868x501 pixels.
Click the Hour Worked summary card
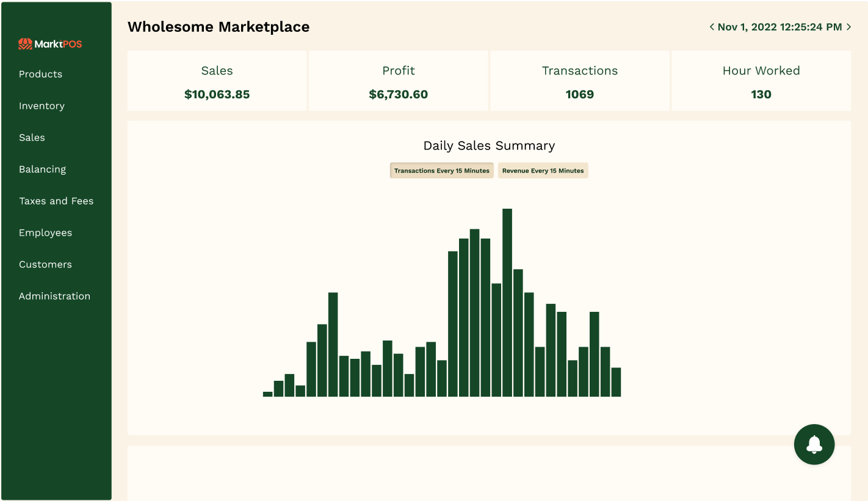tap(761, 81)
